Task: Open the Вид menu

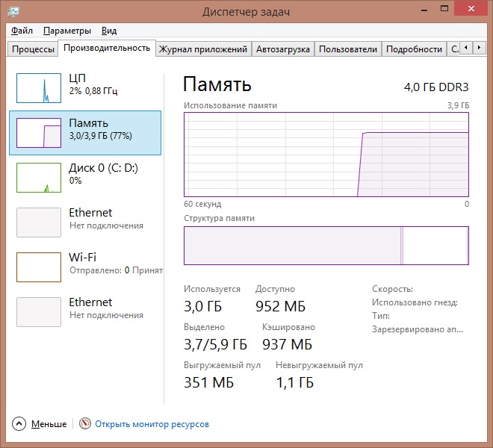Action: [x=109, y=31]
